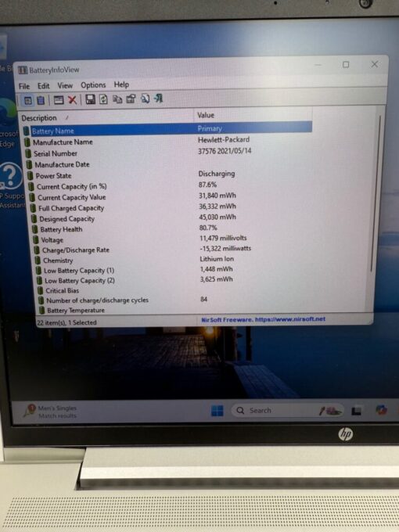
Task: Select the Number of charge/discharge cycles row
Action: (x=175, y=300)
